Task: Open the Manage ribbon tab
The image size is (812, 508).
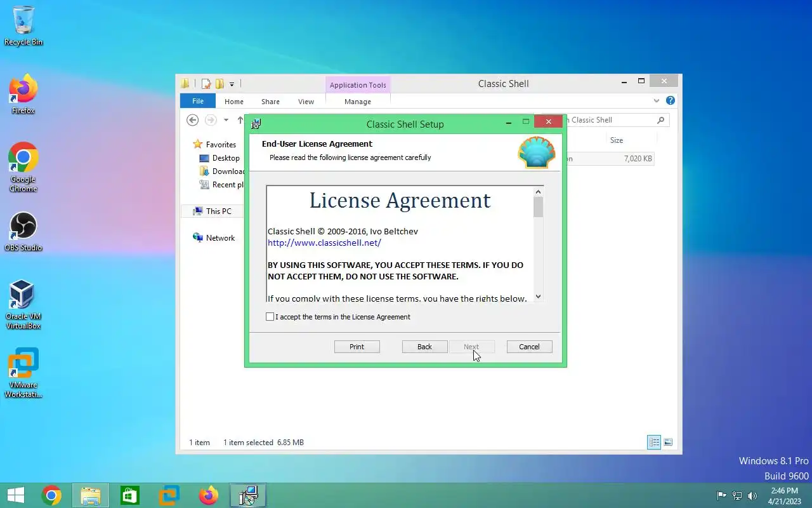Action: pyautogui.click(x=358, y=102)
